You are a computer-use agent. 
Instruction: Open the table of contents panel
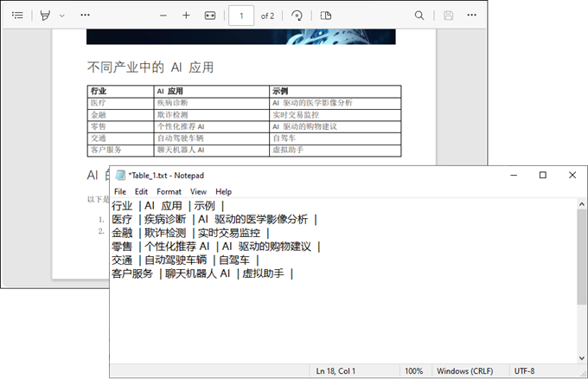pyautogui.click(x=17, y=16)
